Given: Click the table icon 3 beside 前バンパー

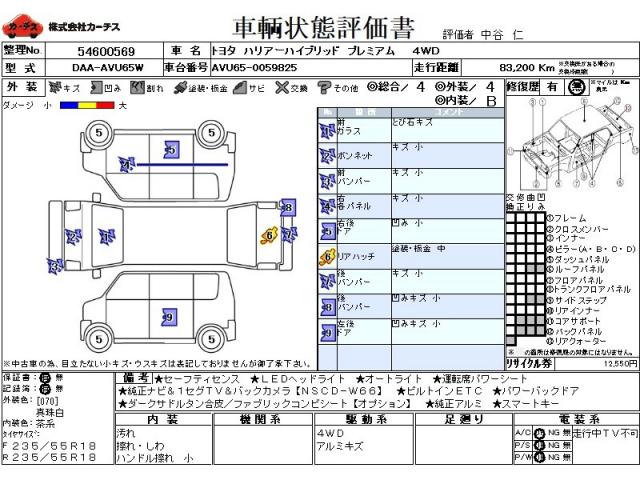Looking at the screenshot, I should coord(327,182).
